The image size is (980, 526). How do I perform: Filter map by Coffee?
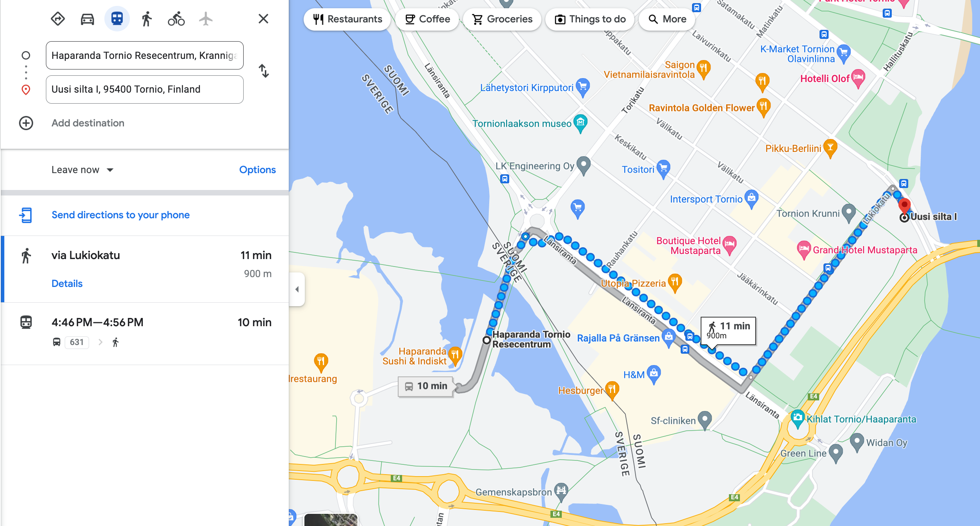[427, 19]
